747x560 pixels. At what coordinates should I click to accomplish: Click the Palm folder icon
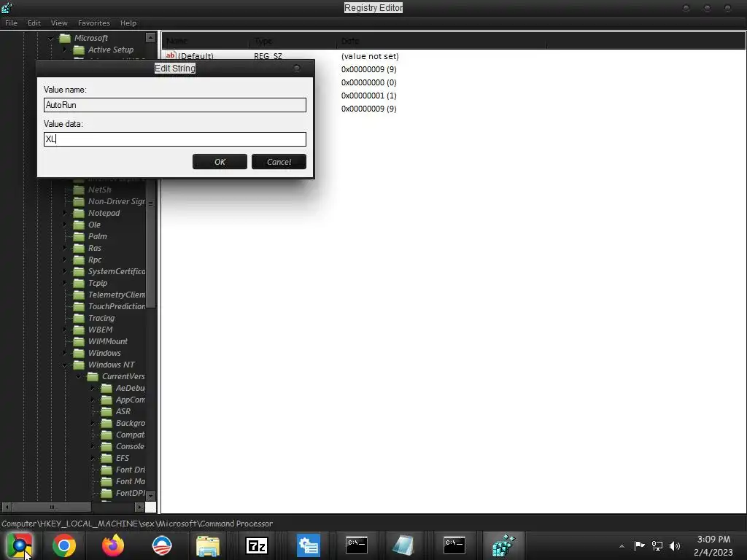tap(79, 236)
